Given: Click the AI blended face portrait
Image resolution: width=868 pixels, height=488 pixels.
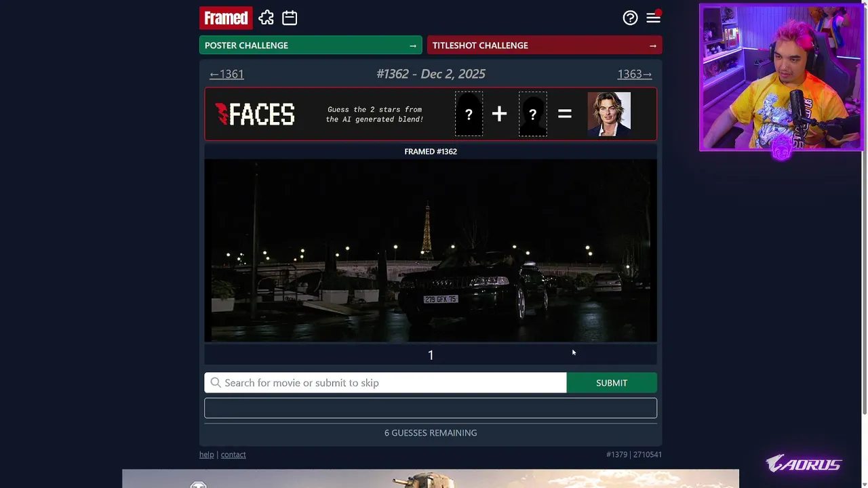Looking at the screenshot, I should (x=609, y=114).
